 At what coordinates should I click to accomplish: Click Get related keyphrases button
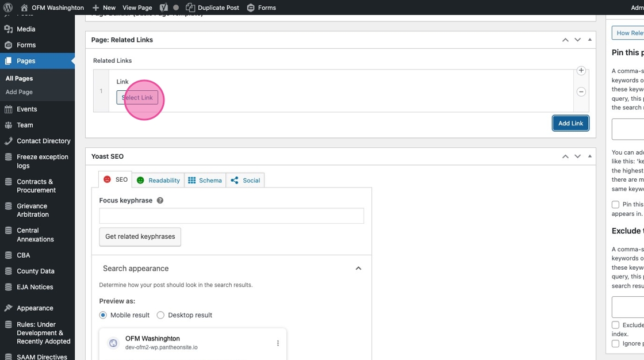[140, 237]
